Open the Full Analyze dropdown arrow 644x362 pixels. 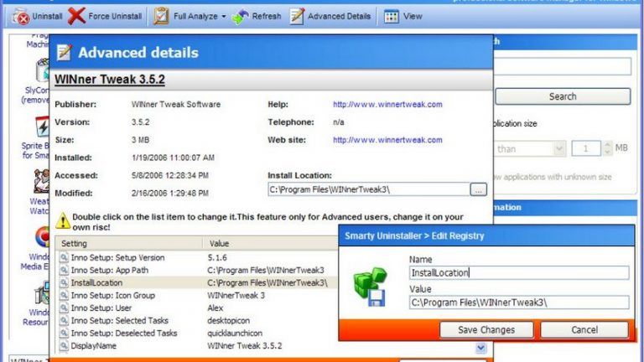224,17
